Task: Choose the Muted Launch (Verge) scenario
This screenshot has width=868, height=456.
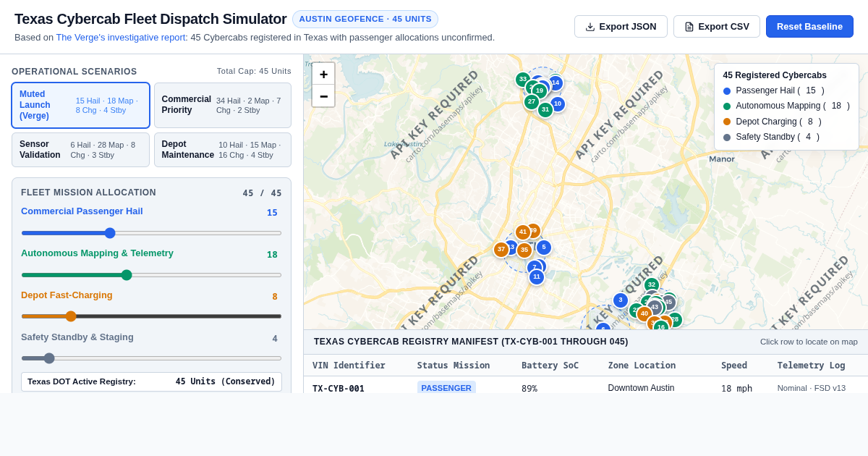Action: pos(80,106)
